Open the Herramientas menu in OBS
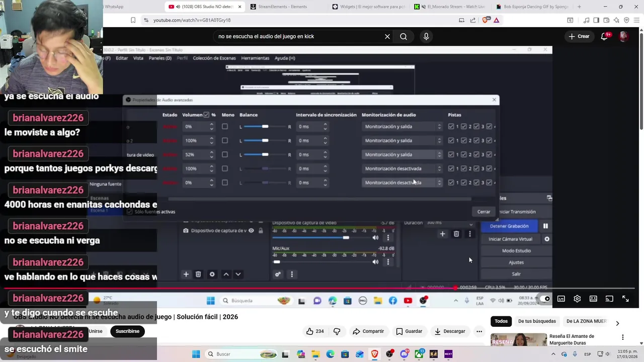Viewport: 644px width, 362px height. click(255, 58)
